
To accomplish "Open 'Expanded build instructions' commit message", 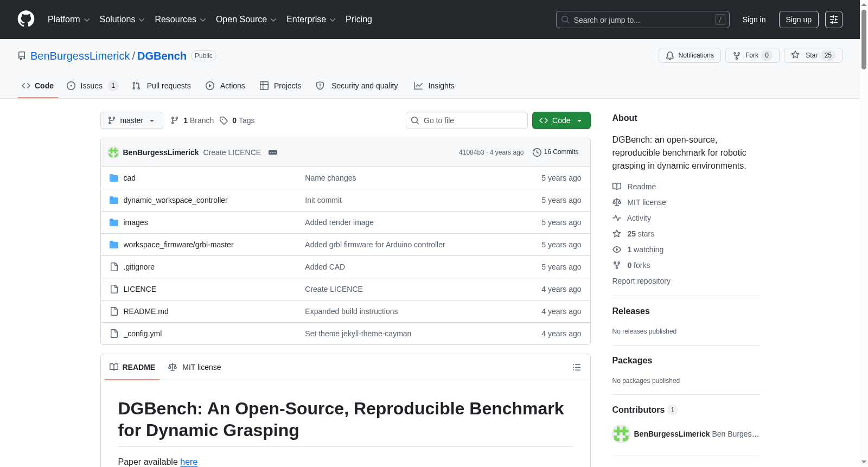I will [352, 311].
